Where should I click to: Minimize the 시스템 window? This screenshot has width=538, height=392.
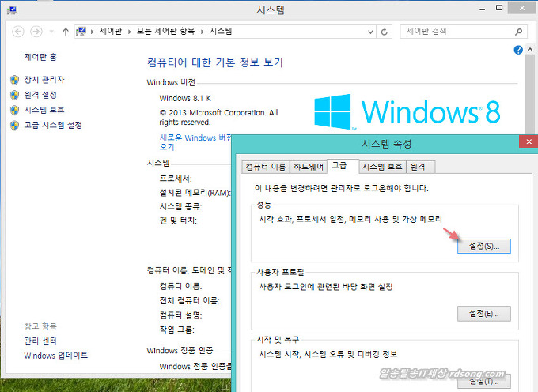tap(482, 9)
